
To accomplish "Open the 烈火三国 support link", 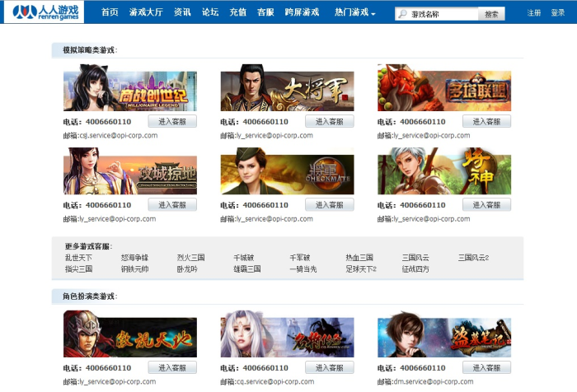I will 190,258.
